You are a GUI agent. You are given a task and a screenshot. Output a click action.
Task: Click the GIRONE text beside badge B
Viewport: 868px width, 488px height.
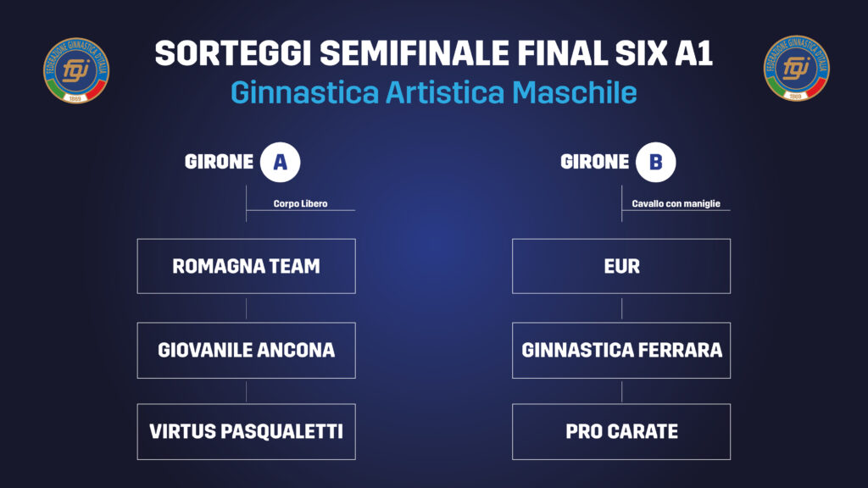tap(594, 162)
